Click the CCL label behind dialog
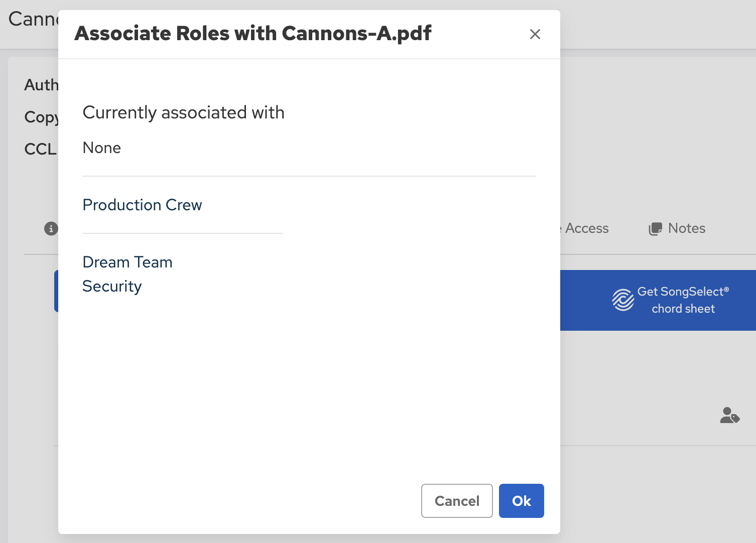The height and width of the screenshot is (543, 756). tap(40, 149)
